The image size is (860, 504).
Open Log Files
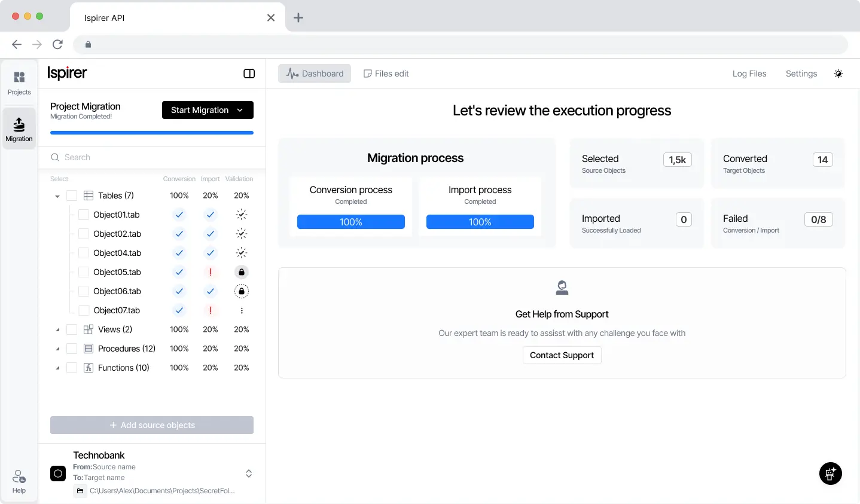coord(749,74)
